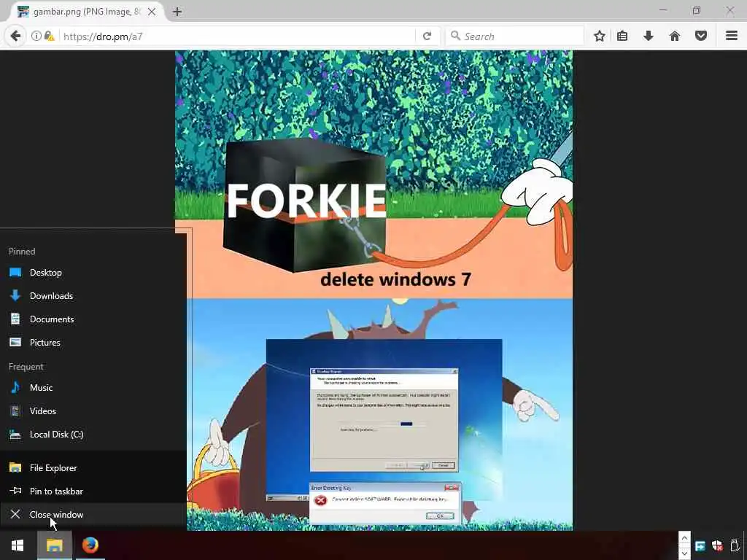This screenshot has height=560, width=747.
Task: Open Music under Frequent
Action: [x=93, y=388]
